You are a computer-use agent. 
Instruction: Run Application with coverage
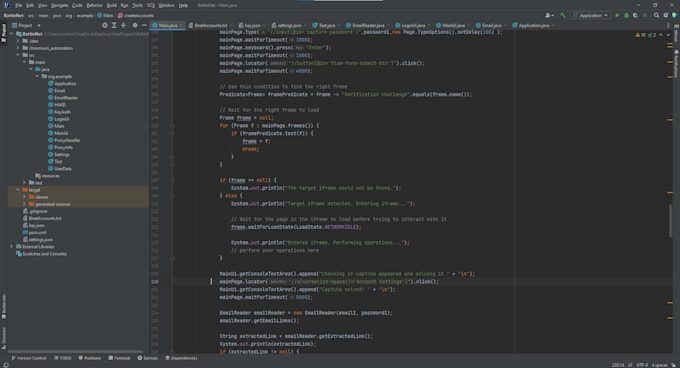635,16
